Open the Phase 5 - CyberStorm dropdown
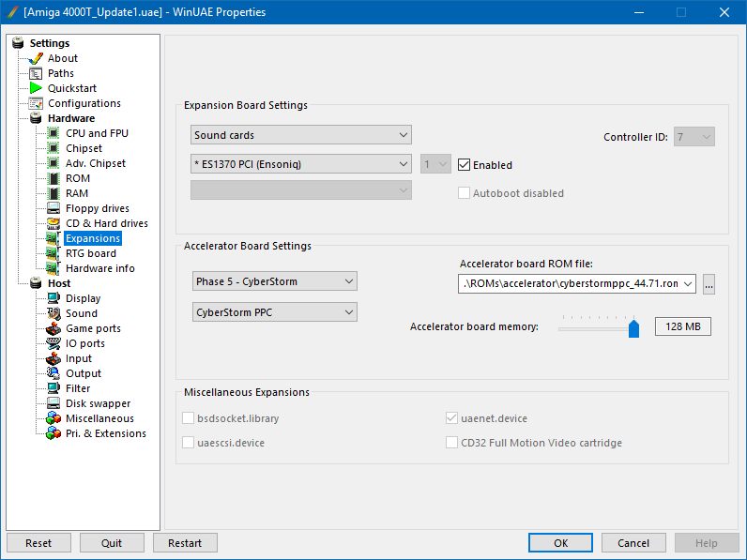747x560 pixels. pos(274,281)
